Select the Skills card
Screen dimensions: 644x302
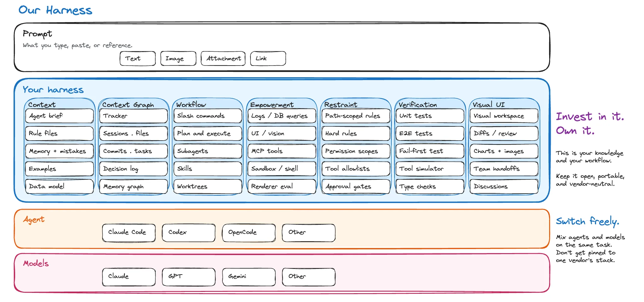pos(208,169)
